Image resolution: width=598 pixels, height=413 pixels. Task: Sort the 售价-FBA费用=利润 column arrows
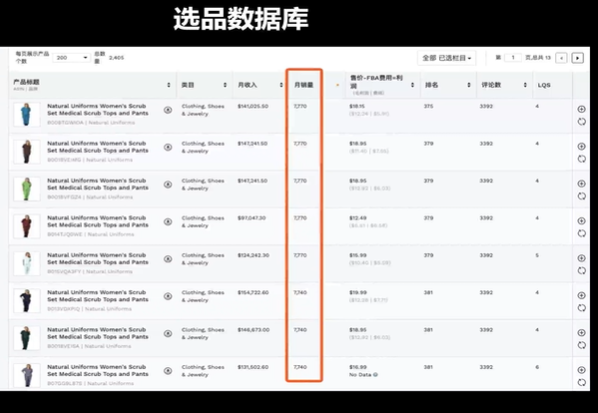(x=412, y=85)
